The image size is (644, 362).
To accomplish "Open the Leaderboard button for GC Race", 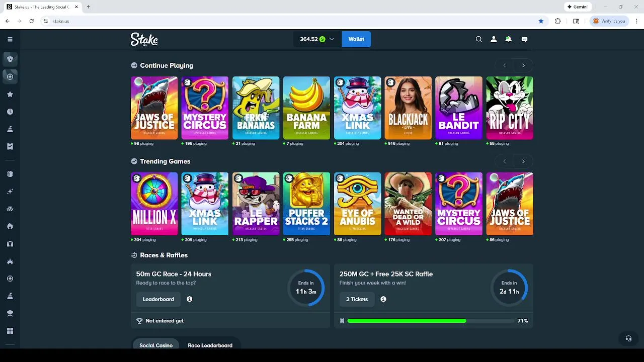I will [x=158, y=299].
